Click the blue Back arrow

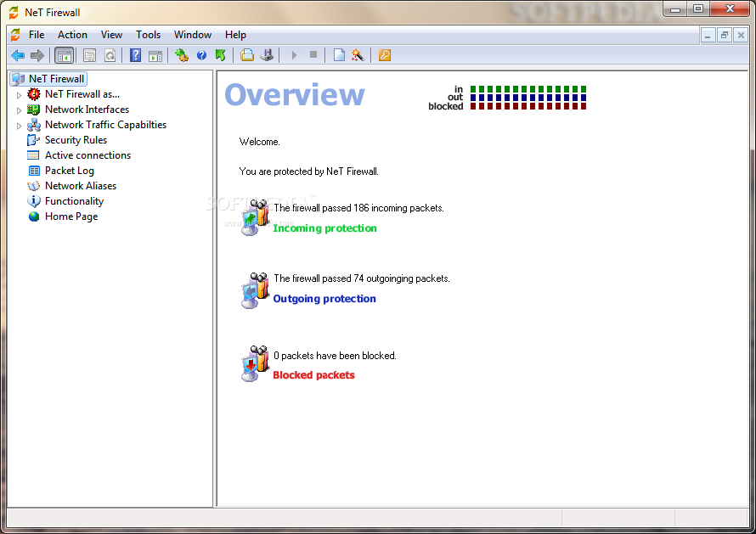coord(18,55)
